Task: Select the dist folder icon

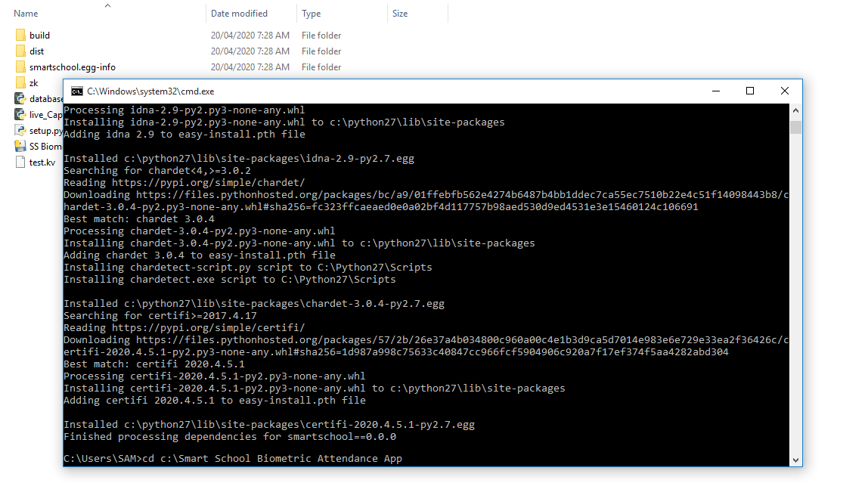Action: (20, 51)
